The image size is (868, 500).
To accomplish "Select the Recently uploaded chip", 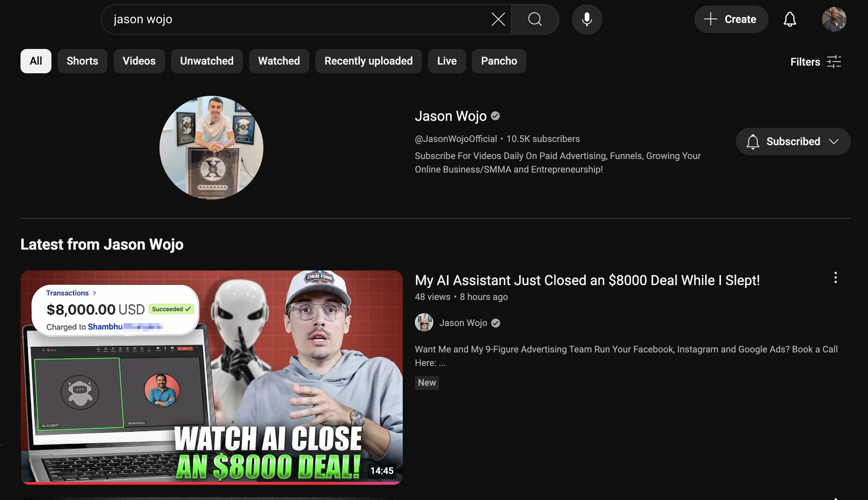I will (x=369, y=61).
